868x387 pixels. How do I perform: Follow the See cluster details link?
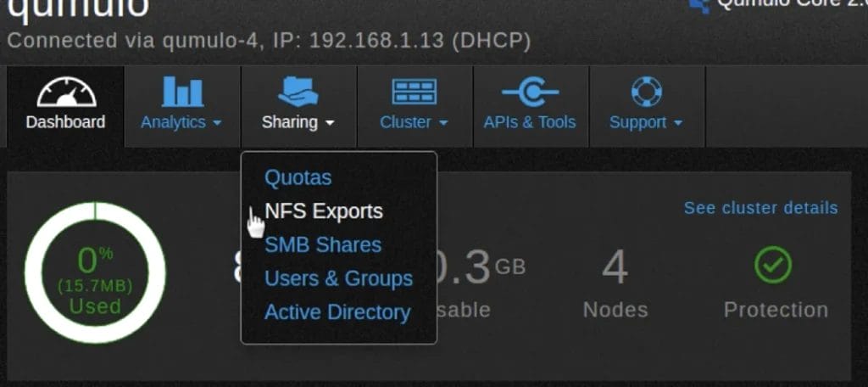[760, 208]
